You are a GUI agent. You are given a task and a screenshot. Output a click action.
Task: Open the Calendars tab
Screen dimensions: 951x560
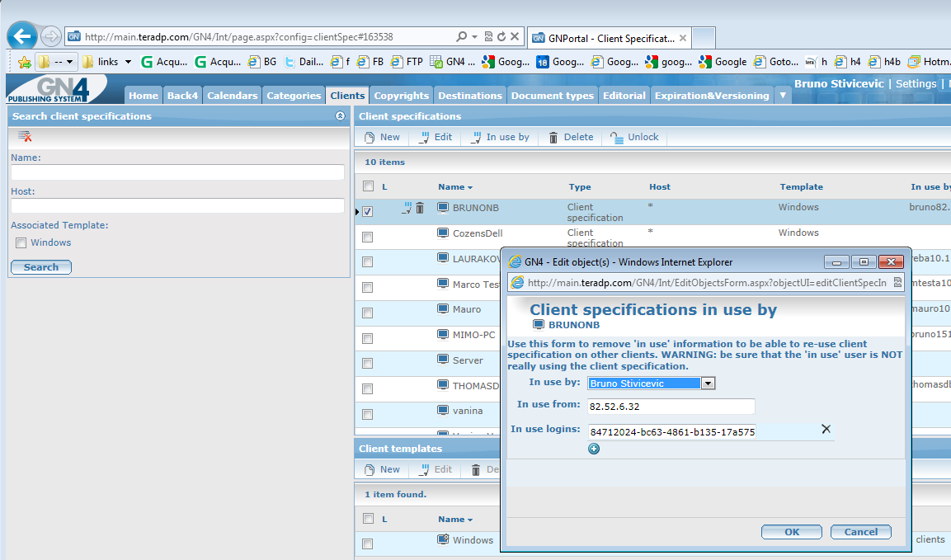[x=233, y=95]
